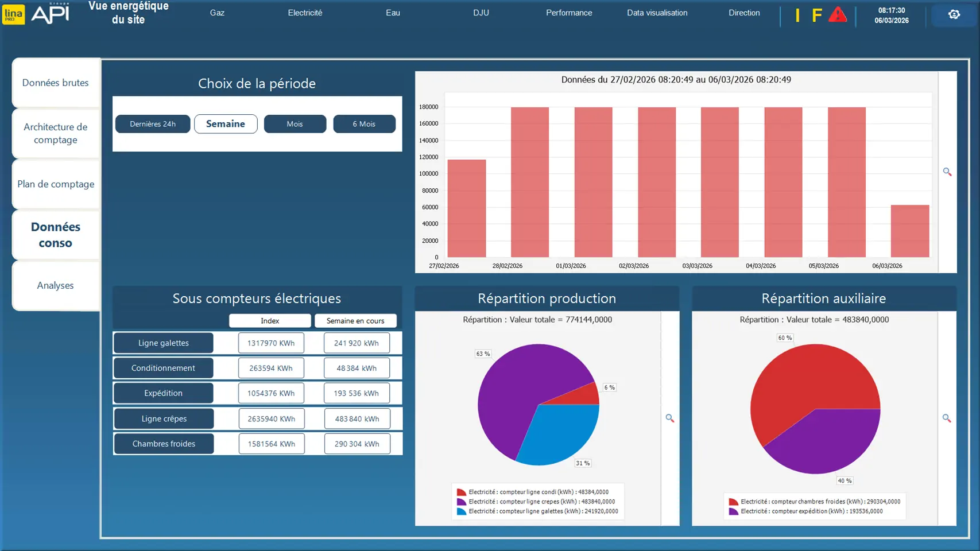Image resolution: width=980 pixels, height=551 pixels.
Task: Open the Architecture de comptage tab
Action: (56, 133)
